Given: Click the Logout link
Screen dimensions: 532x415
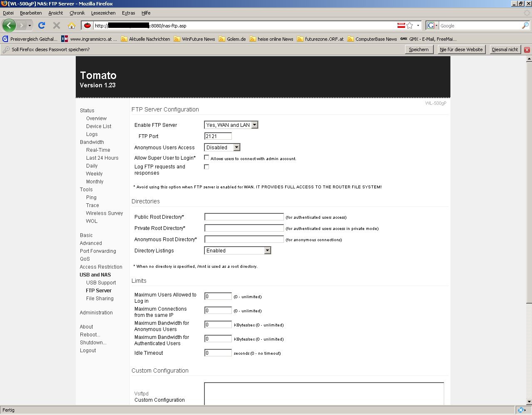Looking at the screenshot, I should pyautogui.click(x=88, y=350).
